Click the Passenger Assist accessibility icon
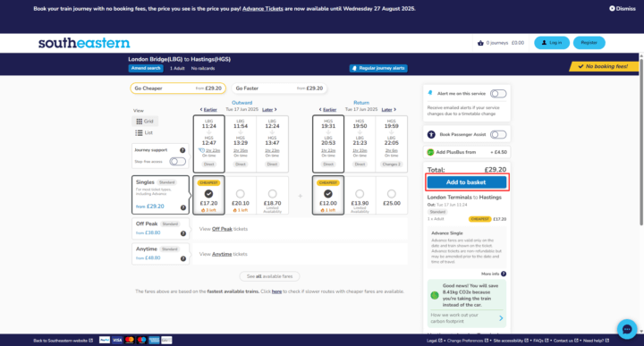This screenshot has width=644, height=346. coord(431,134)
